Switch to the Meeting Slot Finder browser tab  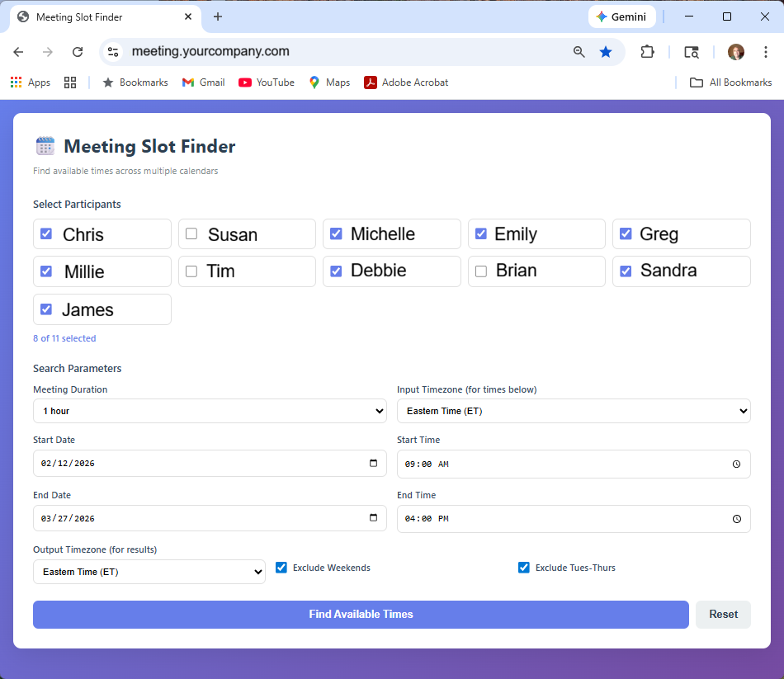(x=99, y=17)
